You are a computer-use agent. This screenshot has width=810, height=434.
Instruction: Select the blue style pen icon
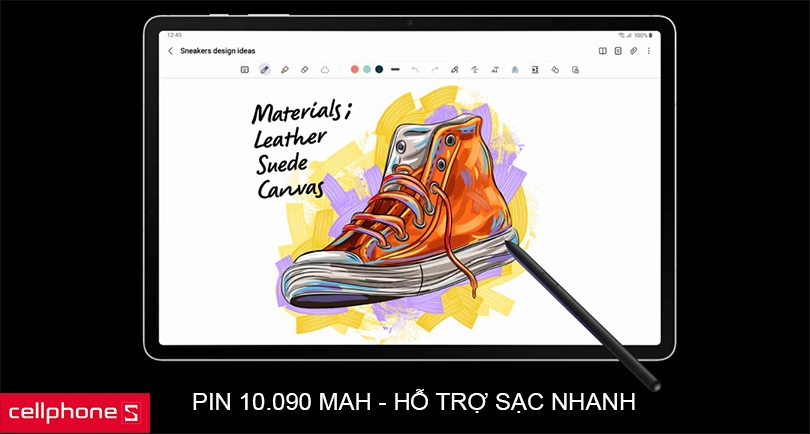[x=515, y=69]
